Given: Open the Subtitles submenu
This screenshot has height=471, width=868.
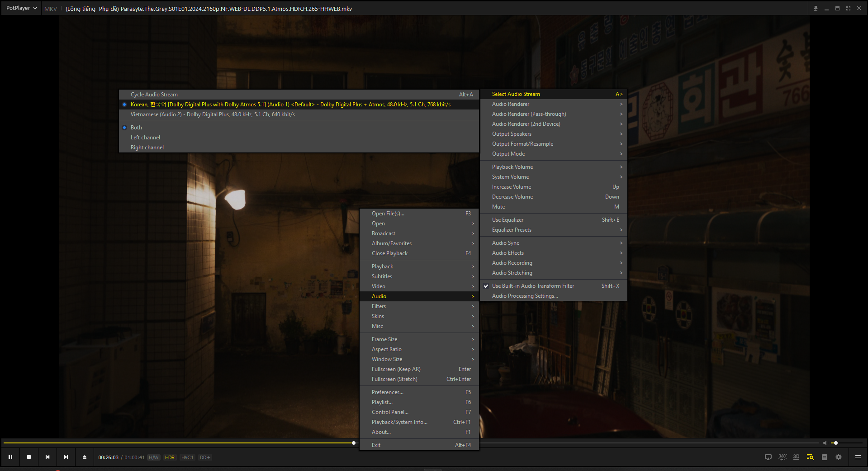Looking at the screenshot, I should tap(419, 276).
